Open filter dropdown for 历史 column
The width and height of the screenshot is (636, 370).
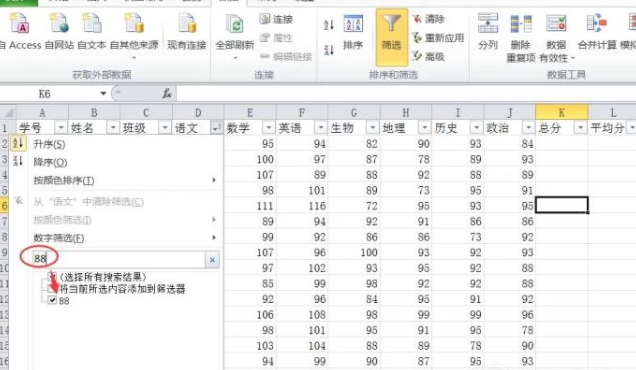click(476, 128)
